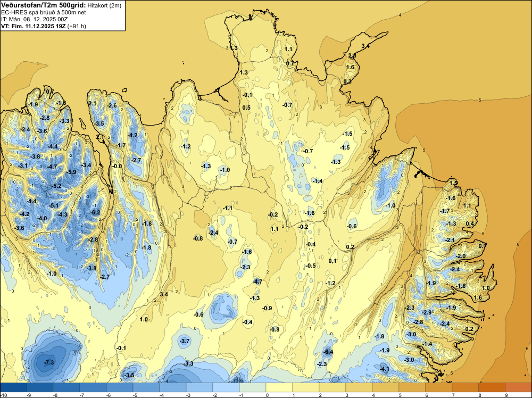
Task: Click the -4.1 temperature label
Action: coord(385,369)
